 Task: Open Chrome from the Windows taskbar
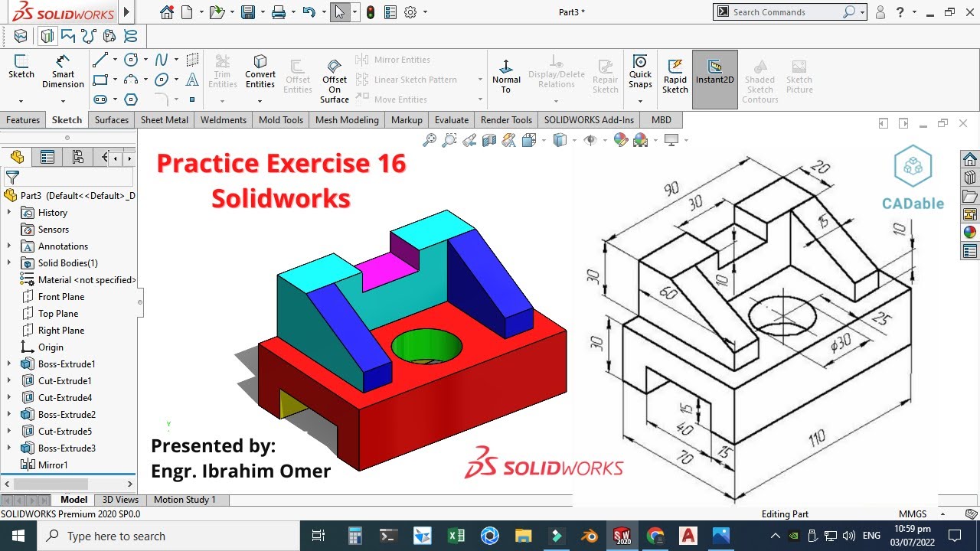(655, 536)
